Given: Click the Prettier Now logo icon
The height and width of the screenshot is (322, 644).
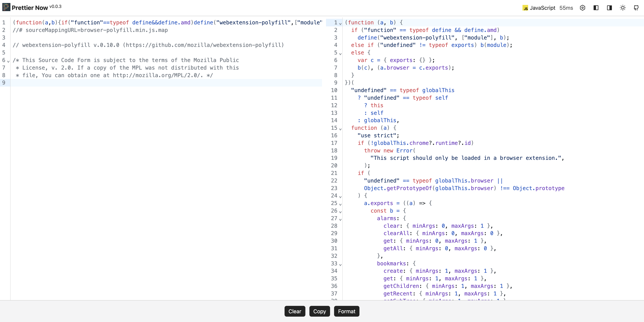Looking at the screenshot, I should click(6, 7).
